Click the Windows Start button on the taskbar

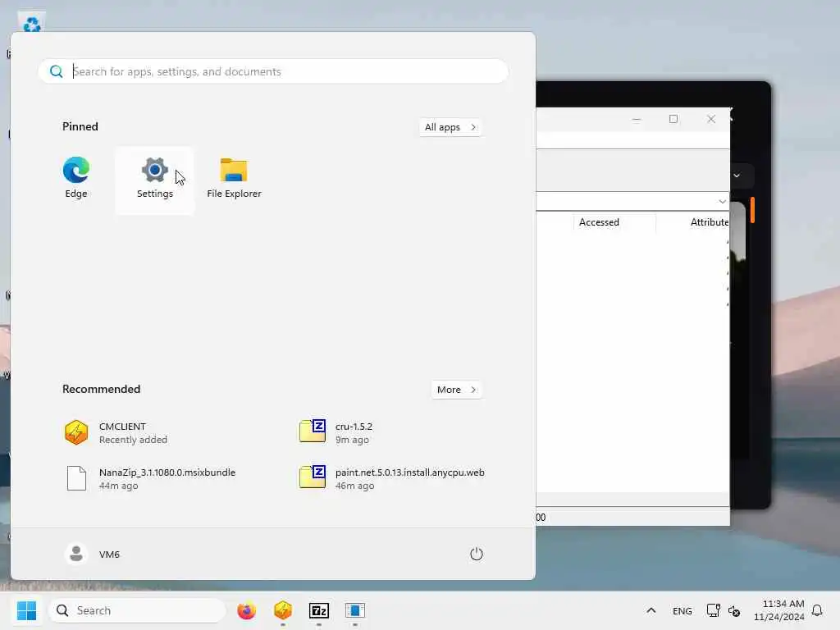point(26,610)
